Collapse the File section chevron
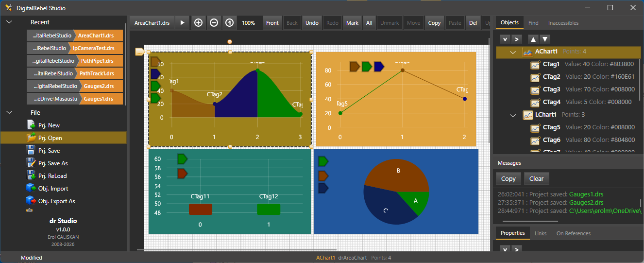This screenshot has width=644, height=263. [x=9, y=112]
